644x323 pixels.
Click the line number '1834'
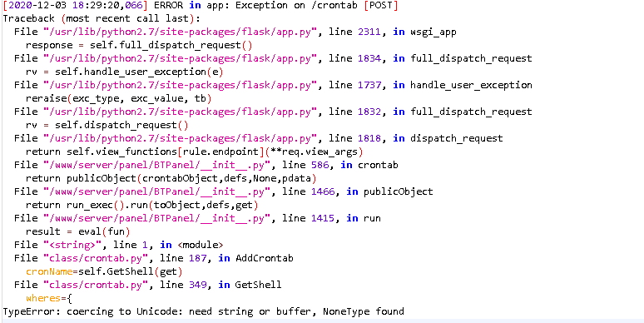pos(369,58)
